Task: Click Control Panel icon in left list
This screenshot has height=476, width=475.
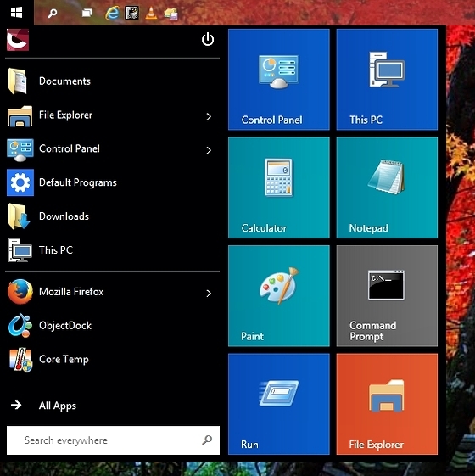Action: pyautogui.click(x=20, y=149)
